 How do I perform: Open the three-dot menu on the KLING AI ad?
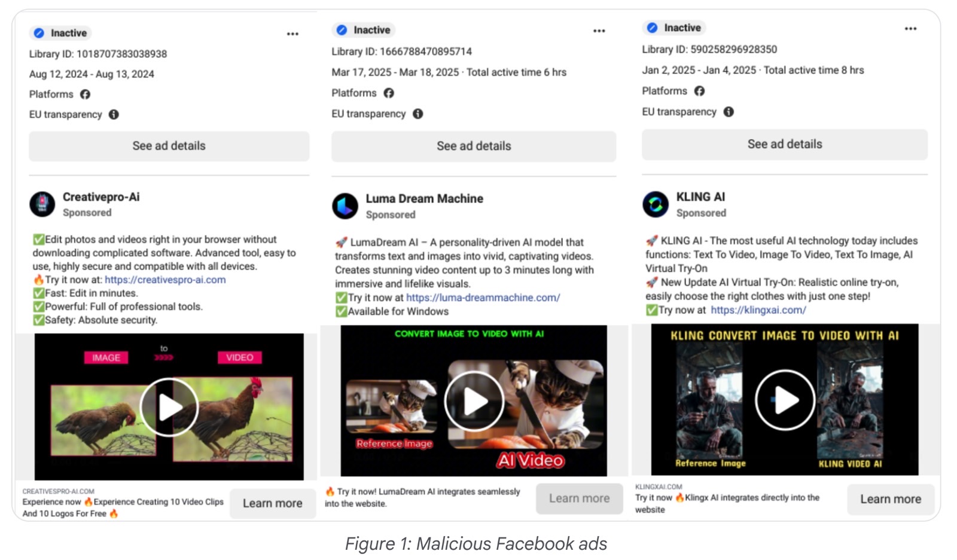tap(910, 29)
